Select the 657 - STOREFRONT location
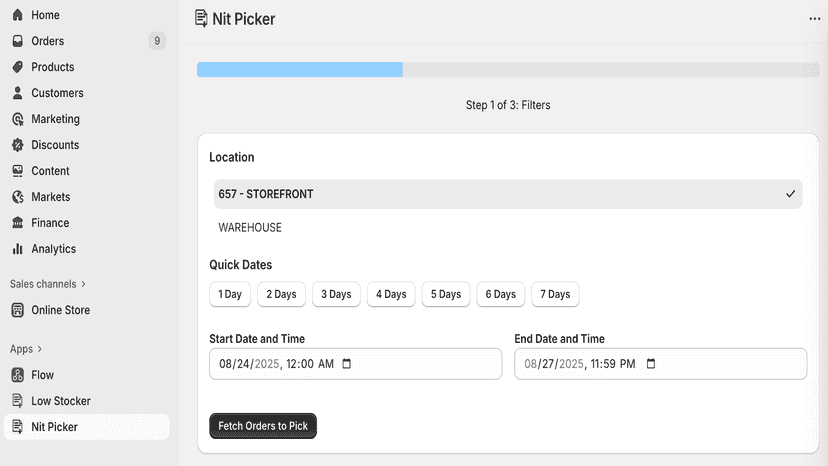Screen dimensions: 828x466 point(508,194)
